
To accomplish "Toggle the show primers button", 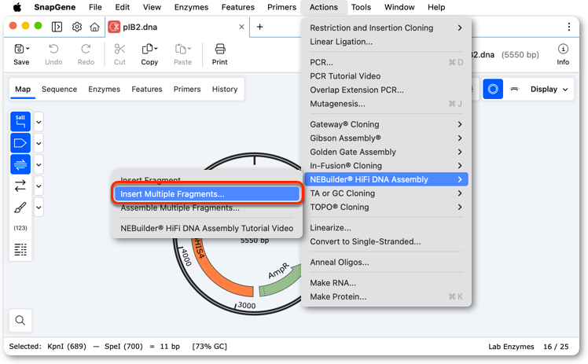I will click(x=20, y=164).
